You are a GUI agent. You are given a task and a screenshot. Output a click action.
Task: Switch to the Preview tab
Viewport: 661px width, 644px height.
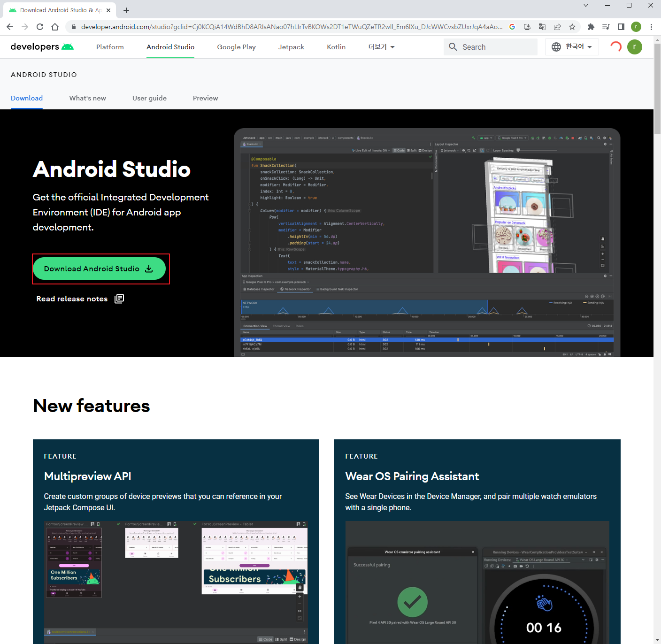click(205, 98)
